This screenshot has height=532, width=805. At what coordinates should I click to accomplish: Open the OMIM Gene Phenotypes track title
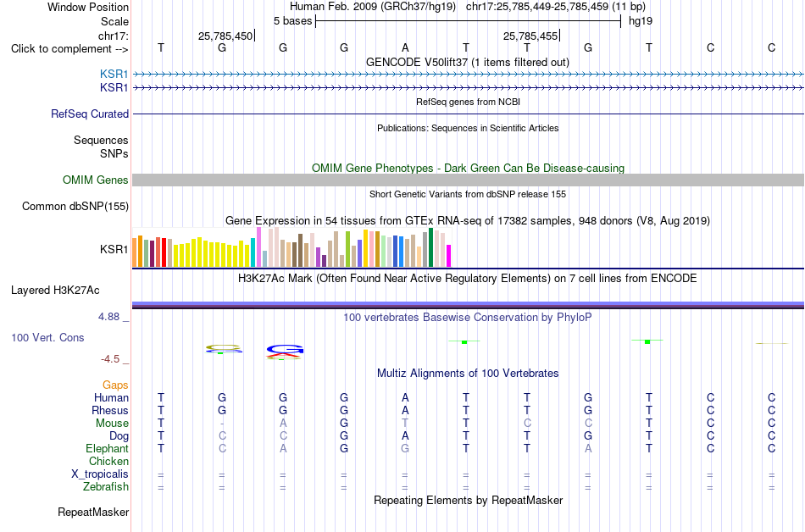(x=469, y=169)
